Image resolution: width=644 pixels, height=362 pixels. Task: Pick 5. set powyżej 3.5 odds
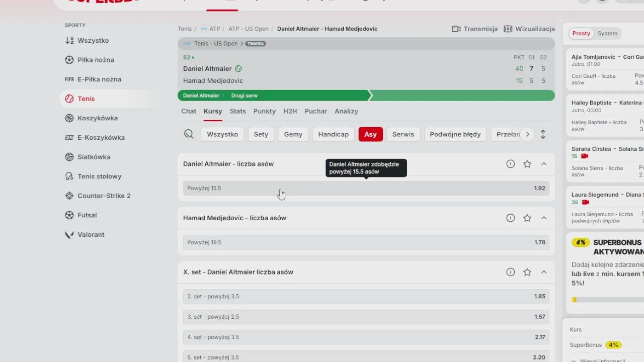(x=366, y=356)
